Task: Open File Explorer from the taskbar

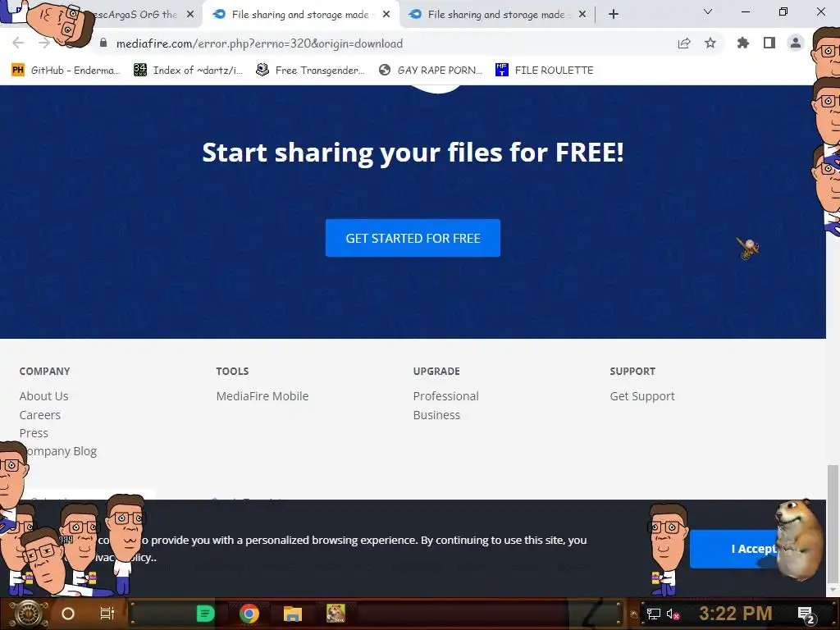Action: tap(293, 614)
